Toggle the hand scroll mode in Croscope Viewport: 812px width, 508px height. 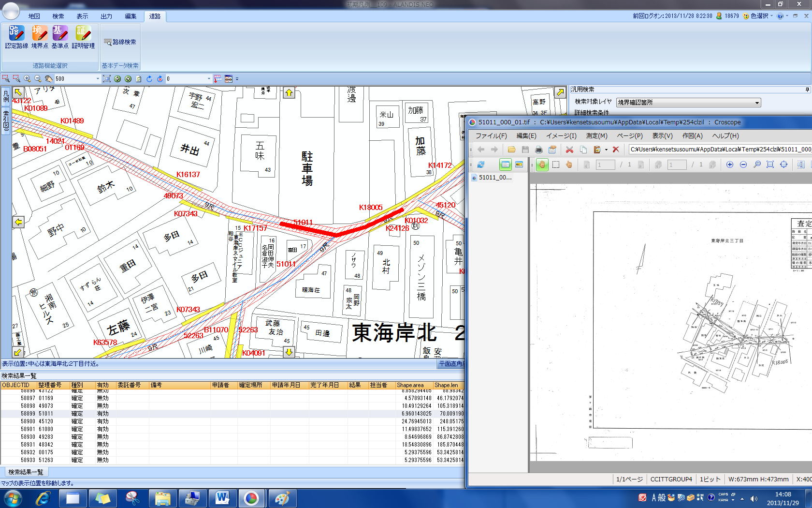coord(542,165)
